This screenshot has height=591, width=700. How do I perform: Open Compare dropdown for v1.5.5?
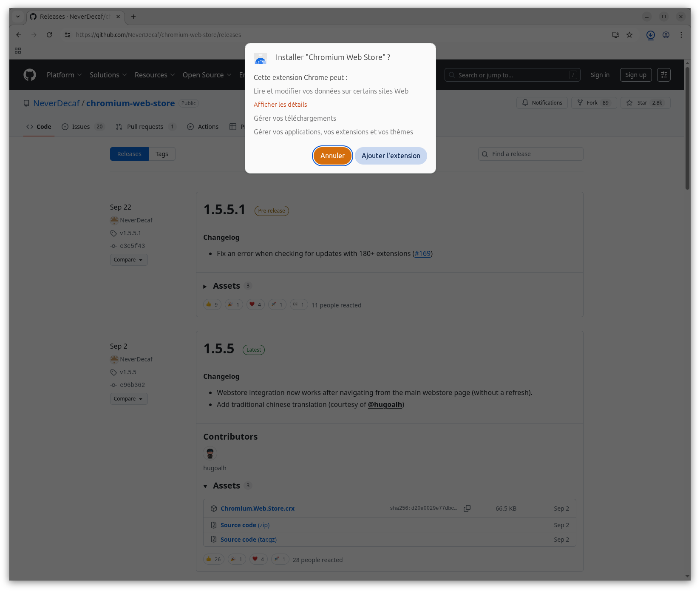[128, 399]
